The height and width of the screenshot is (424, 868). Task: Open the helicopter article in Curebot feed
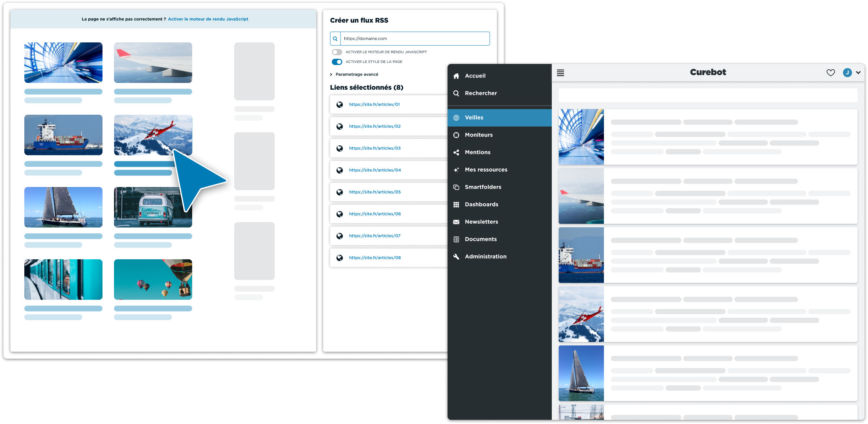[x=708, y=314]
